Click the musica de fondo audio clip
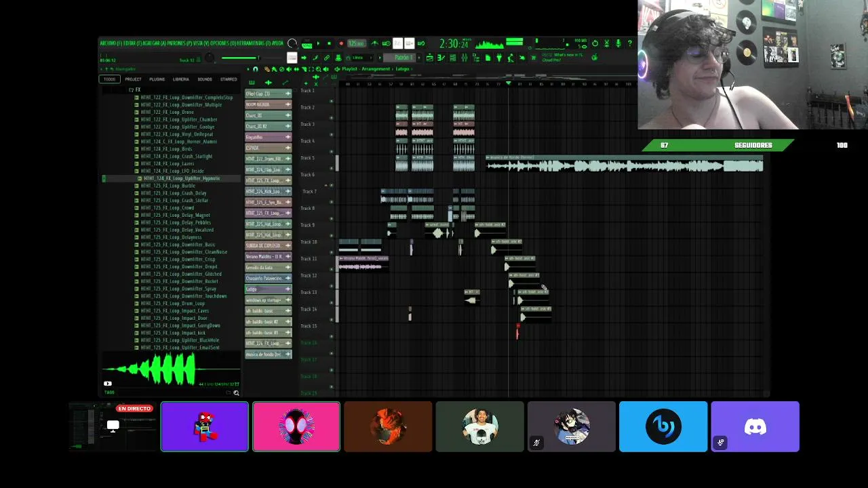868x488 pixels. [x=625, y=163]
